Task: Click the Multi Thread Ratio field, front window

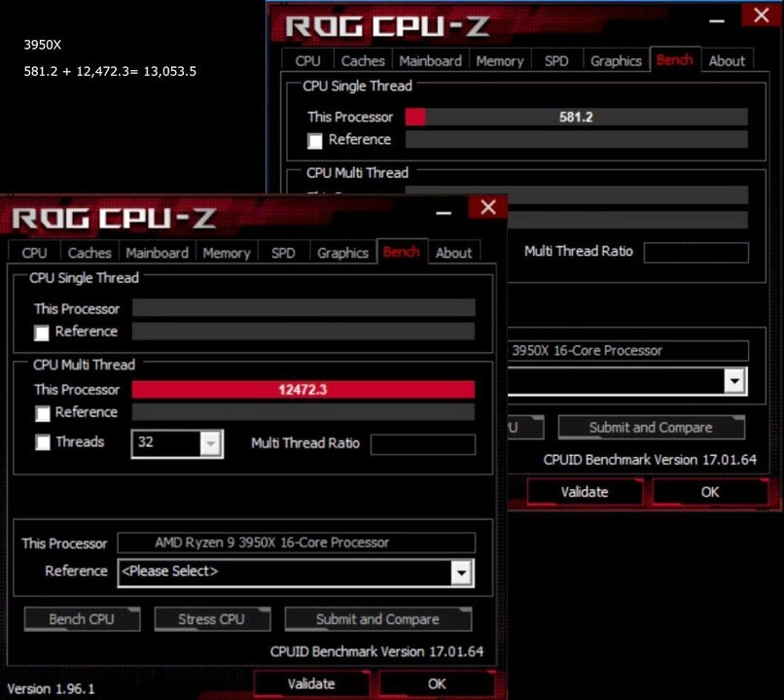Action: coord(423,444)
